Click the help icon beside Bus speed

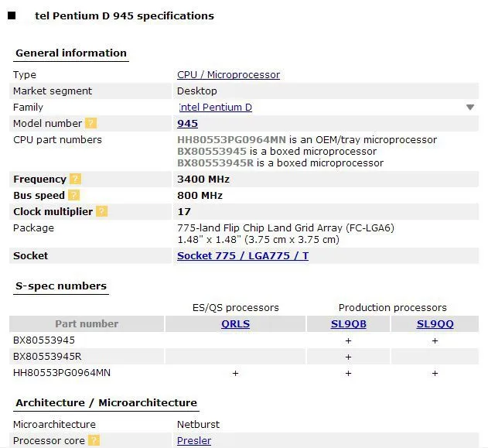tap(73, 195)
